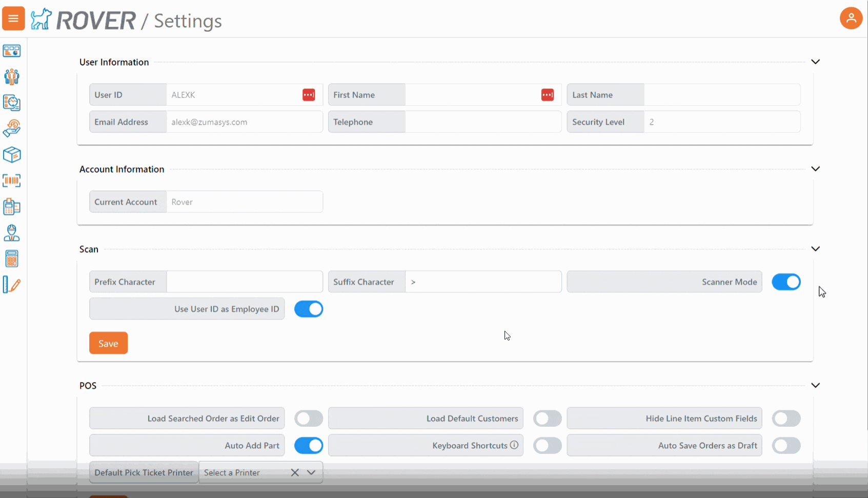
Task: Click the calculator accounting icon
Action: [12, 258]
